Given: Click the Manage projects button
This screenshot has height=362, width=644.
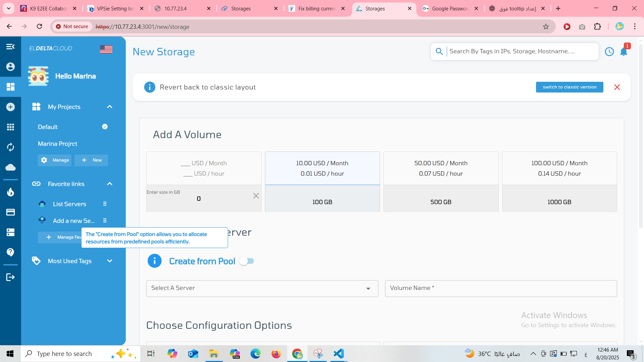Looking at the screenshot, I should pos(55,160).
